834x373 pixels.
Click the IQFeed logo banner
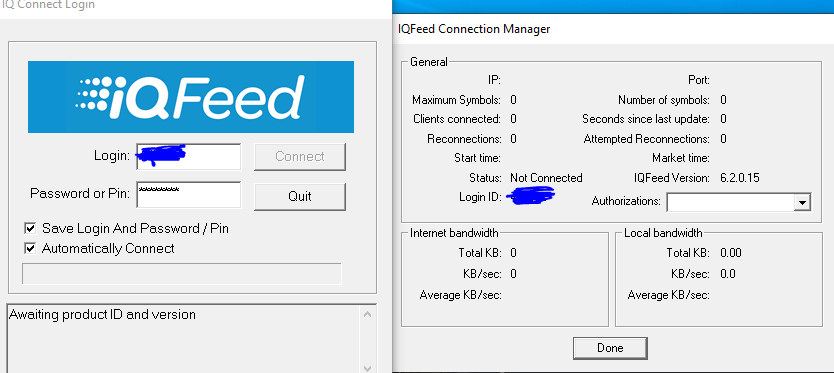pos(191,97)
